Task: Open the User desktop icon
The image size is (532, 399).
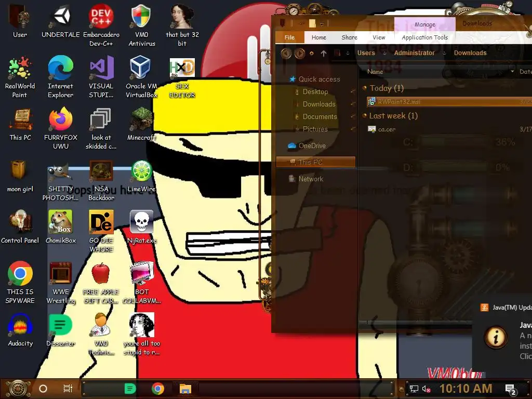Action: 20,20
